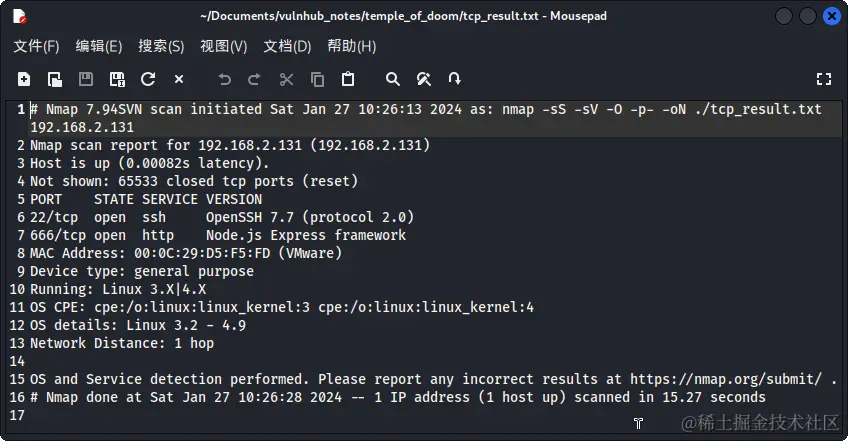Open new window using toolbar icon
Viewport: 848px width, 441px height.
pos(55,79)
